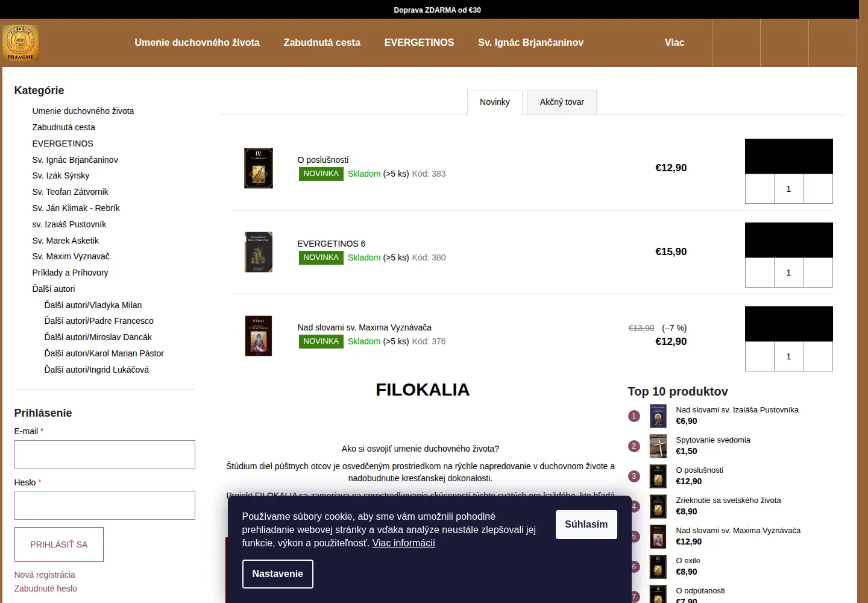Open the O poslušnosti product title link
This screenshot has height=603, width=868.
pyautogui.click(x=323, y=160)
